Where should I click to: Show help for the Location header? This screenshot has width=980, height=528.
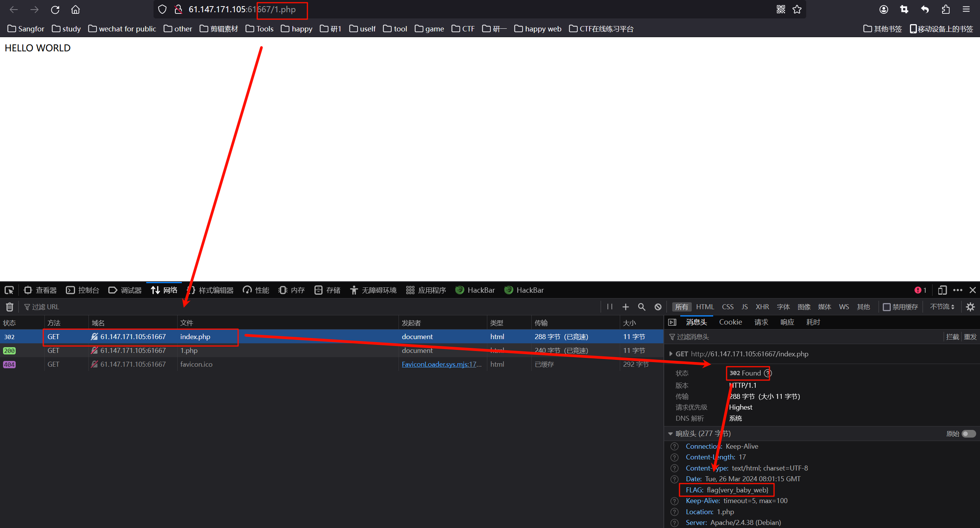point(675,512)
